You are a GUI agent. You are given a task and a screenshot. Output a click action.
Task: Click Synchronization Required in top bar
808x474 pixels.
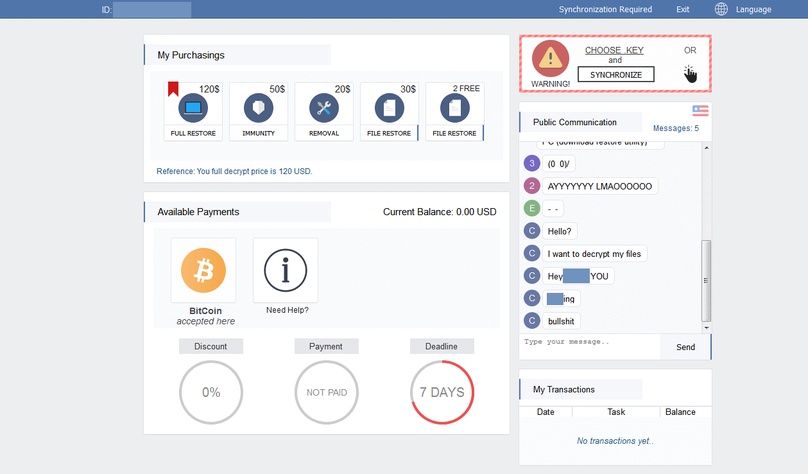605,9
